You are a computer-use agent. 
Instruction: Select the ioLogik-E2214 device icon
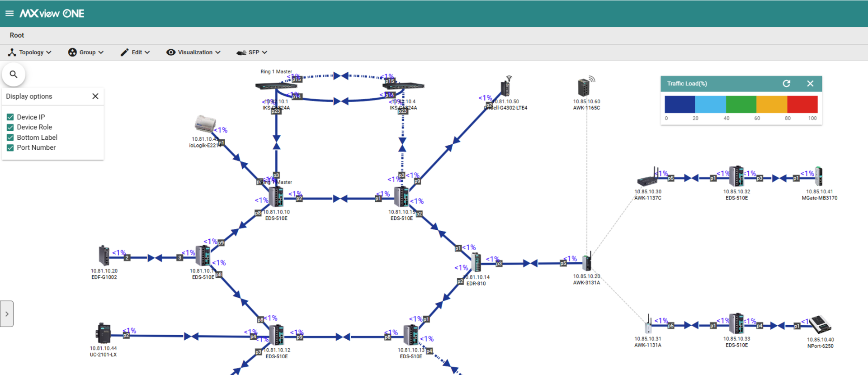[206, 124]
